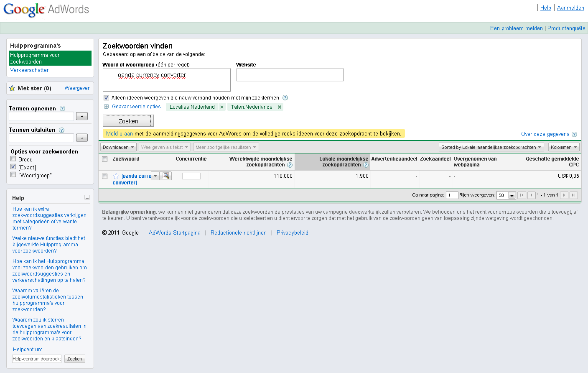
Task: Open help for Lokale maandelijkse zoekopdrachten
Action: pos(366,165)
